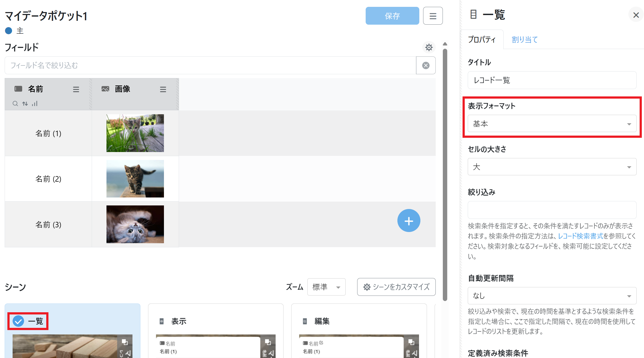Click the sort arrows icon under 名前
Viewport: 644px width, 358px height.
25,104
